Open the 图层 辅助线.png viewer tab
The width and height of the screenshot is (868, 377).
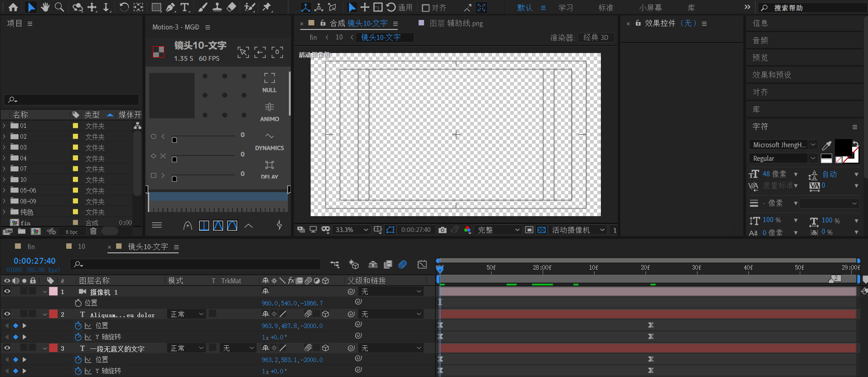[456, 23]
